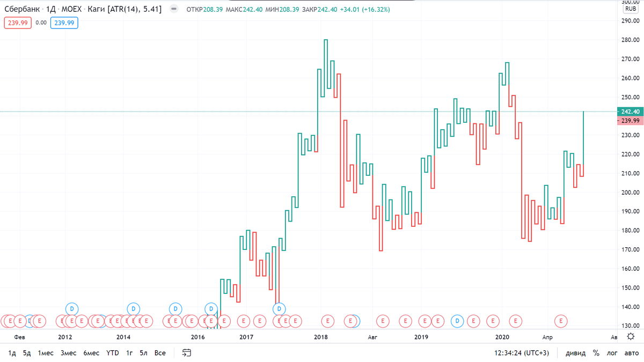Click pink 239.99 price label on axis
Viewport: 644px width, 362px height.
[x=630, y=121]
